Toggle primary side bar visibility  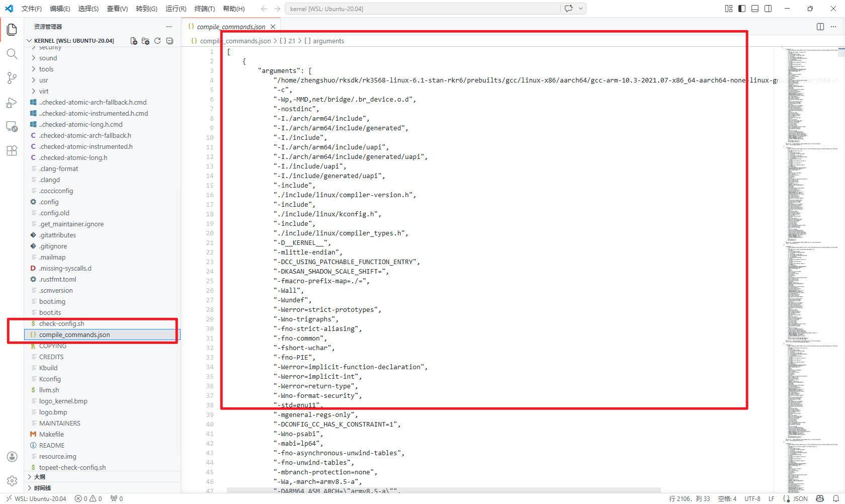click(x=742, y=9)
